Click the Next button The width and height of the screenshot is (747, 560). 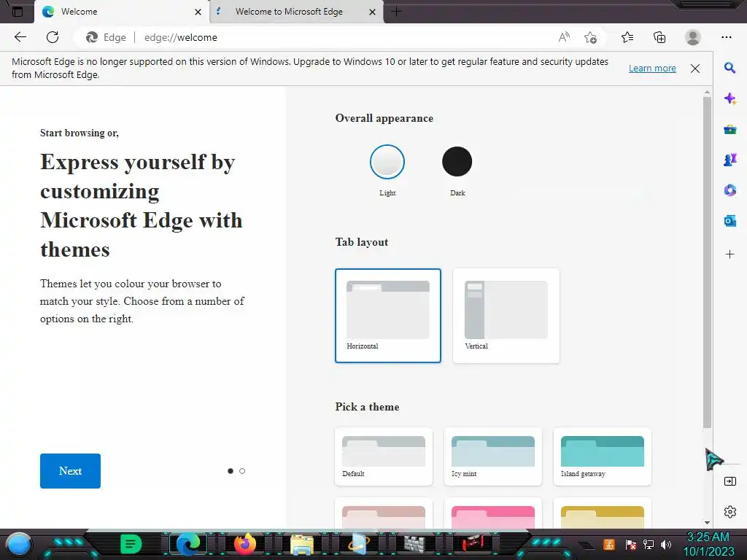point(70,471)
